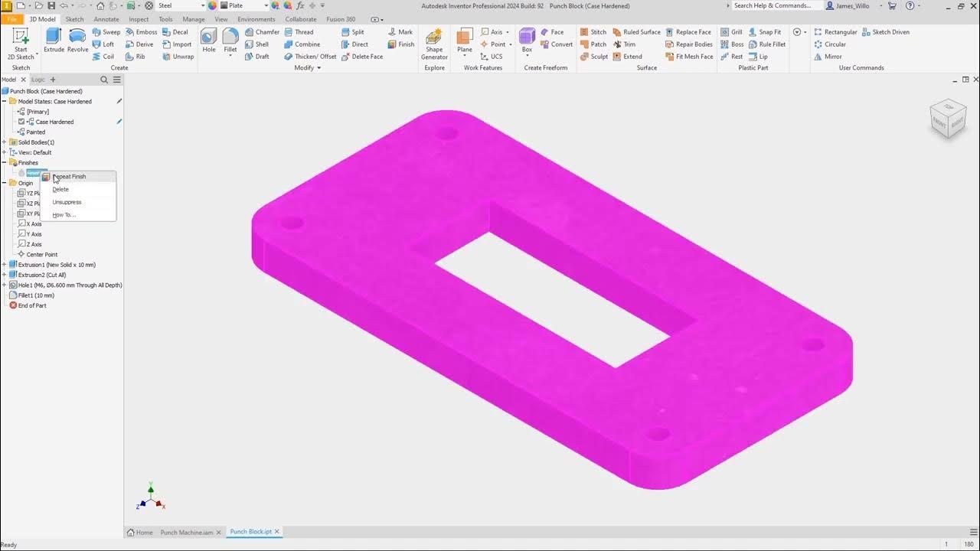Open the Inspect ribbon tab
The width and height of the screenshot is (980, 551).
[139, 19]
